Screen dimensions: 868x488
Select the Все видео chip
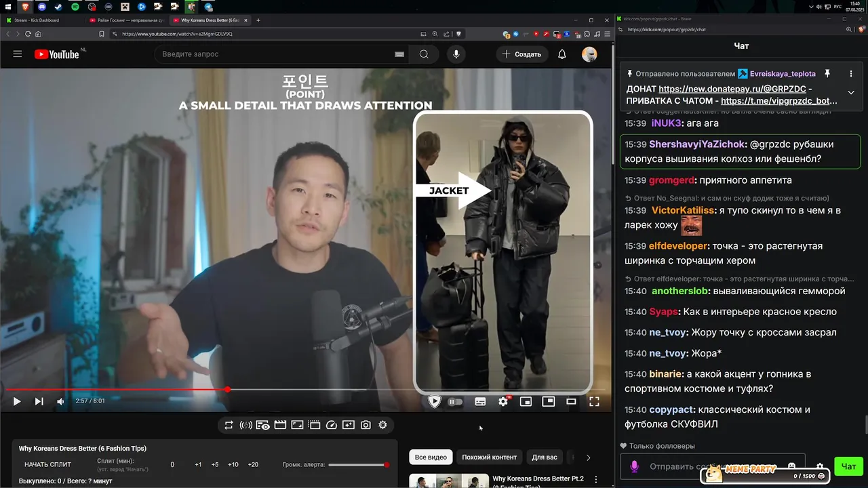click(431, 457)
